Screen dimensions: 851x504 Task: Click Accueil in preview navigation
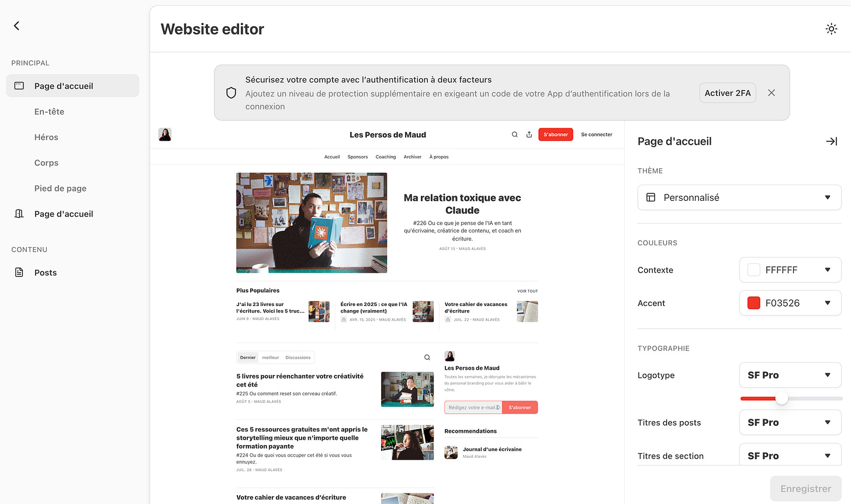pyautogui.click(x=332, y=157)
